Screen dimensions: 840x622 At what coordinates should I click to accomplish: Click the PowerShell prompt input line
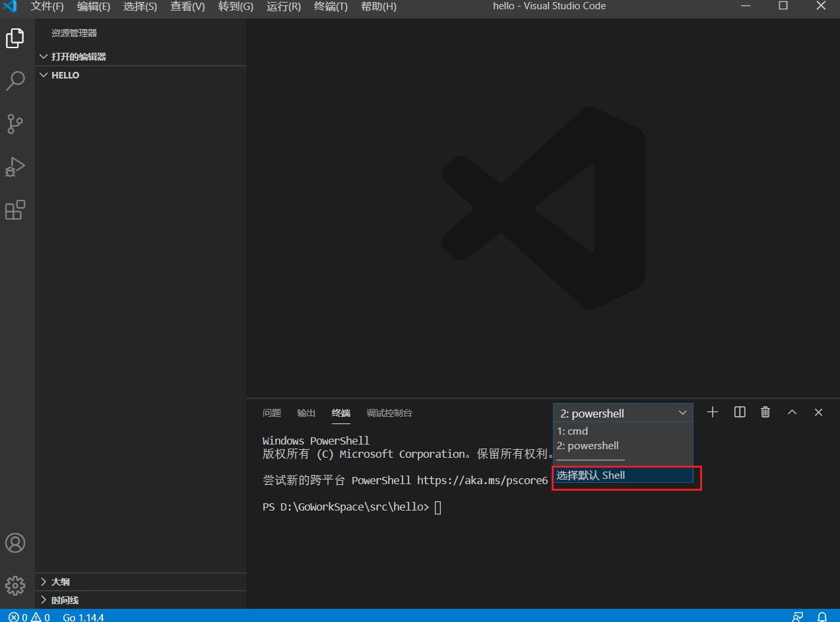tap(352, 507)
